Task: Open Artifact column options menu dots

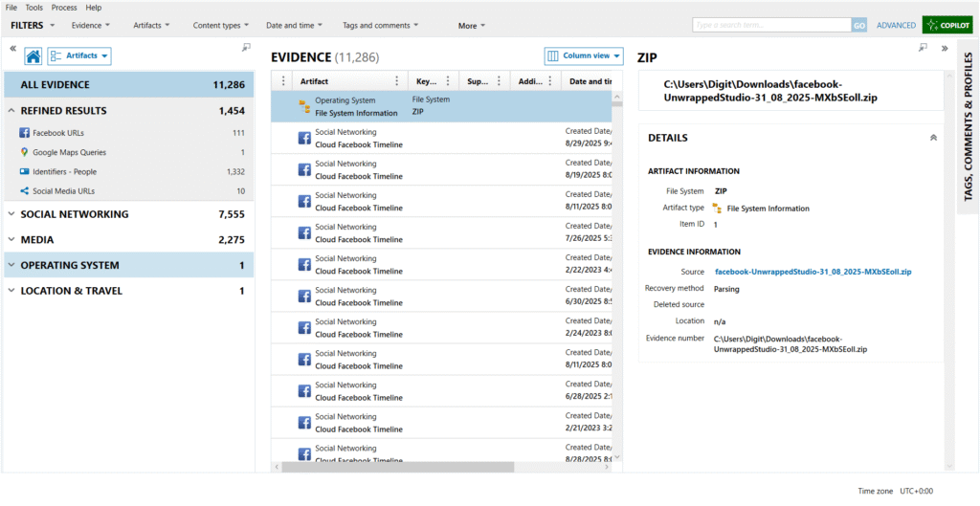Action: (x=396, y=81)
